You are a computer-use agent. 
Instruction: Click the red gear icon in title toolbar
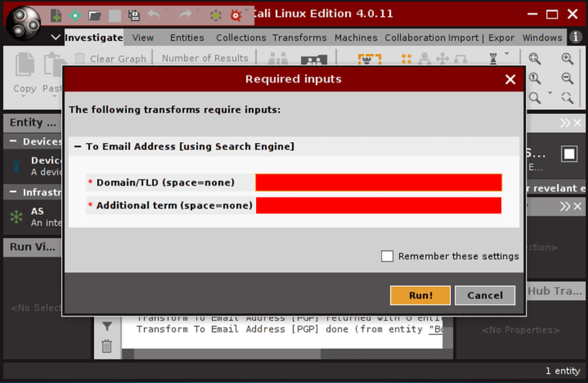[236, 15]
